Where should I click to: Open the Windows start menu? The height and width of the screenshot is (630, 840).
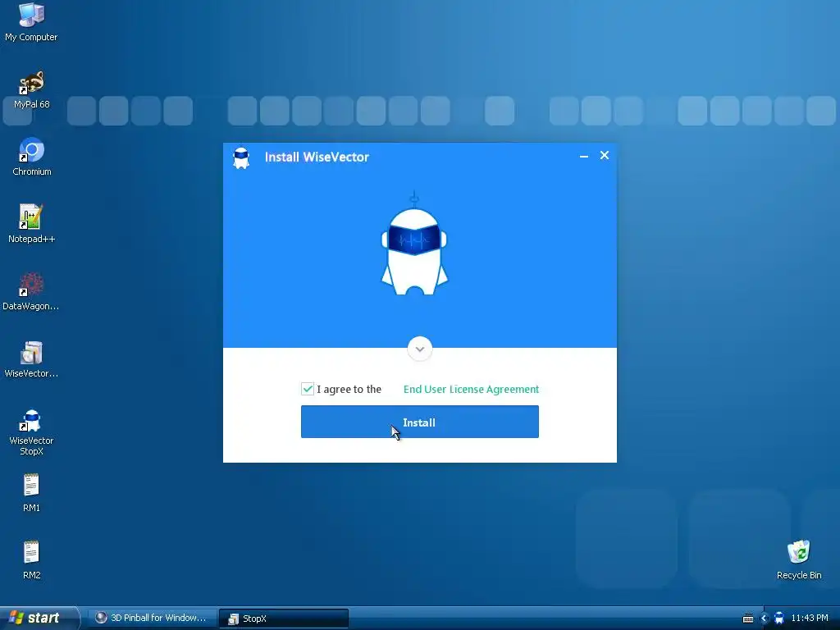tap(39, 619)
